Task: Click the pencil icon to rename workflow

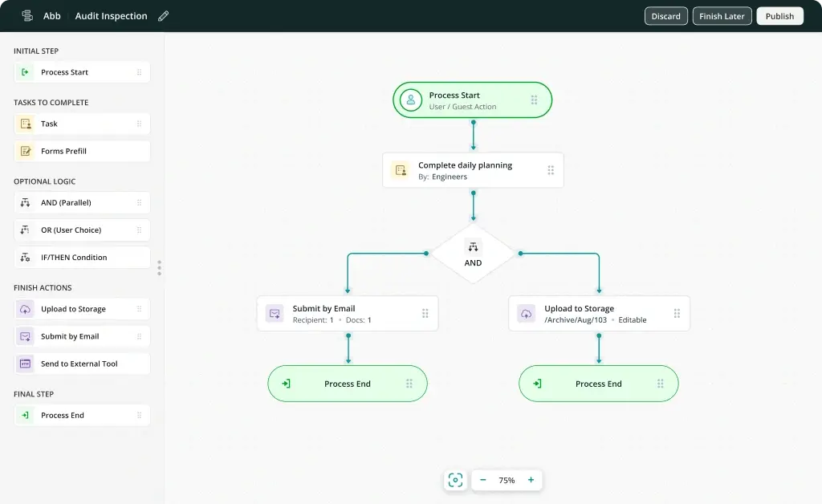Action: pyautogui.click(x=164, y=16)
